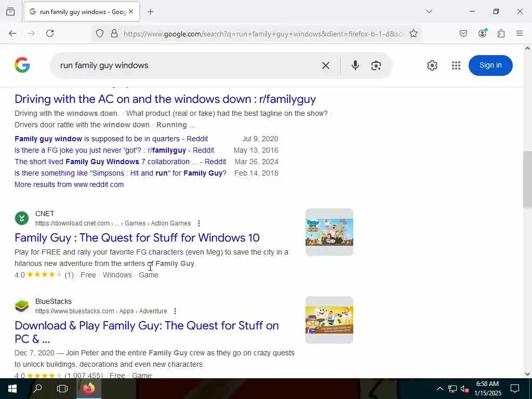Open Extensions puzzle icon
Screen dimensions: 532x399
(501, 33)
